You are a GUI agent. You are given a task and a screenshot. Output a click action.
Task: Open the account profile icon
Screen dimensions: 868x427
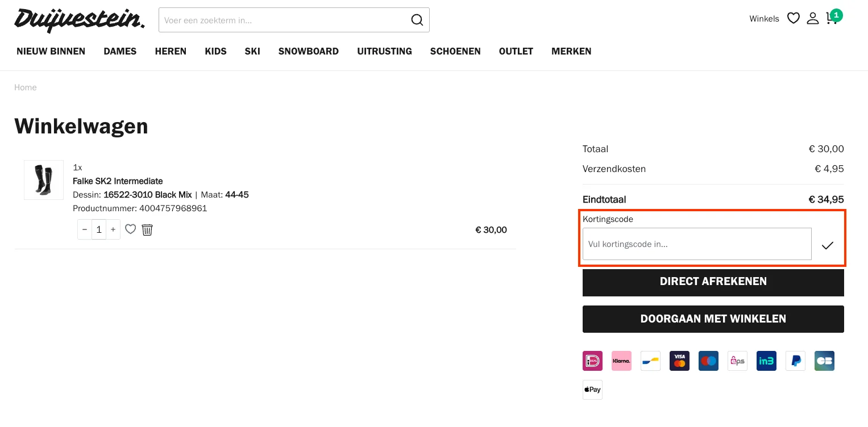pyautogui.click(x=813, y=18)
